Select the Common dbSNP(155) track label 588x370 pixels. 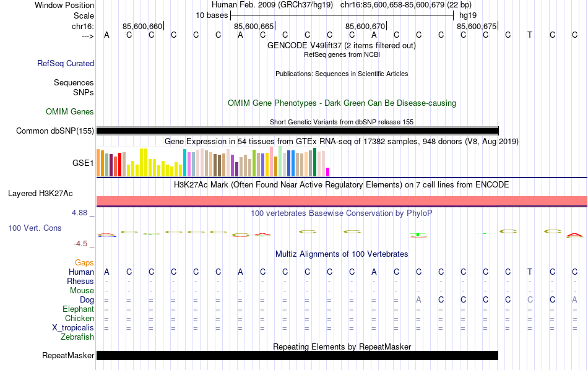click(x=55, y=131)
